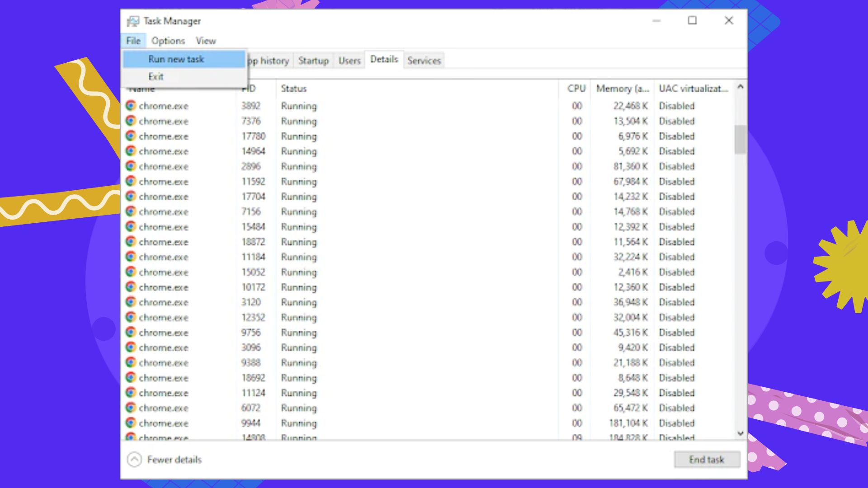868x488 pixels.
Task: Open the File menu
Action: 133,41
